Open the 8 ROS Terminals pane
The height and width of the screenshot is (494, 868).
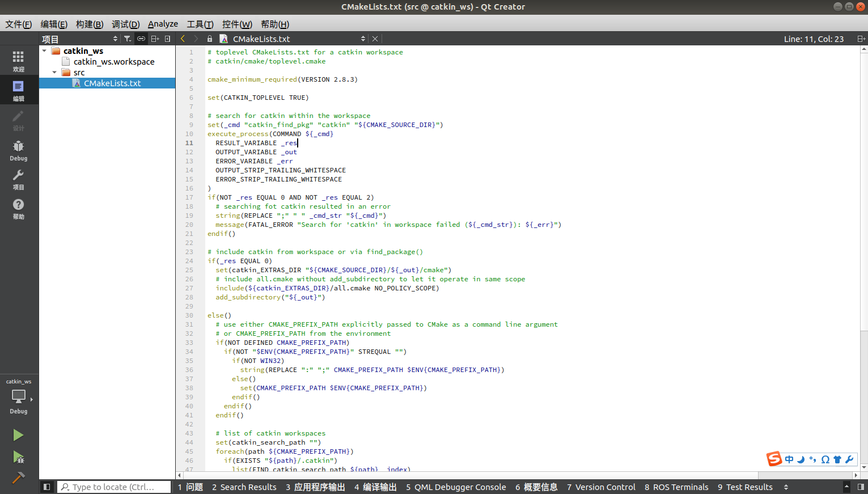(x=676, y=487)
